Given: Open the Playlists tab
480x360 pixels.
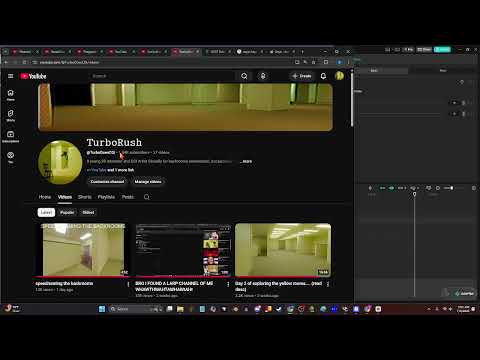Looking at the screenshot, I should tap(106, 197).
